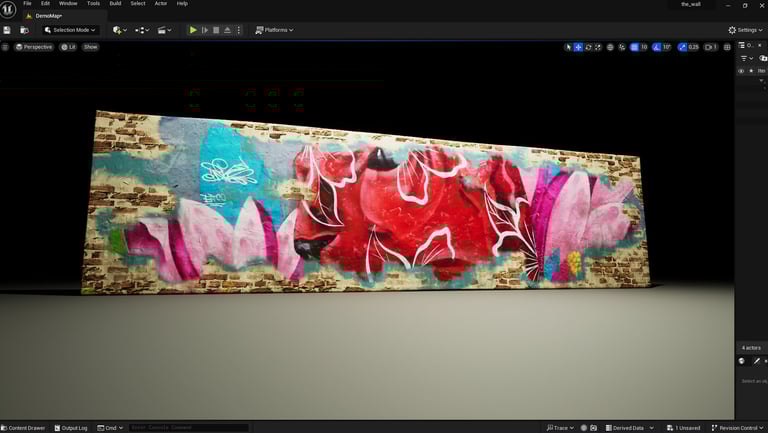Open the Derived Data dropdown
The height and width of the screenshot is (433, 768).
(629, 428)
